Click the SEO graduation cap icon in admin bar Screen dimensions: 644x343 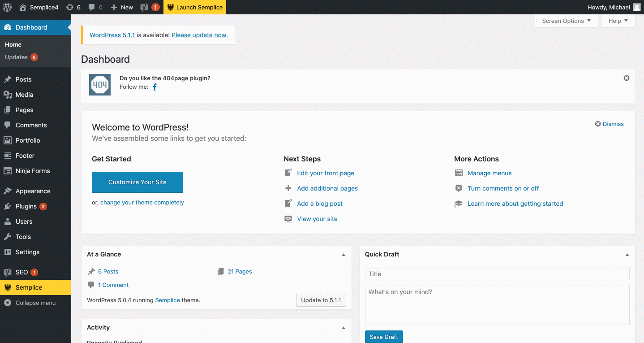[x=144, y=7]
